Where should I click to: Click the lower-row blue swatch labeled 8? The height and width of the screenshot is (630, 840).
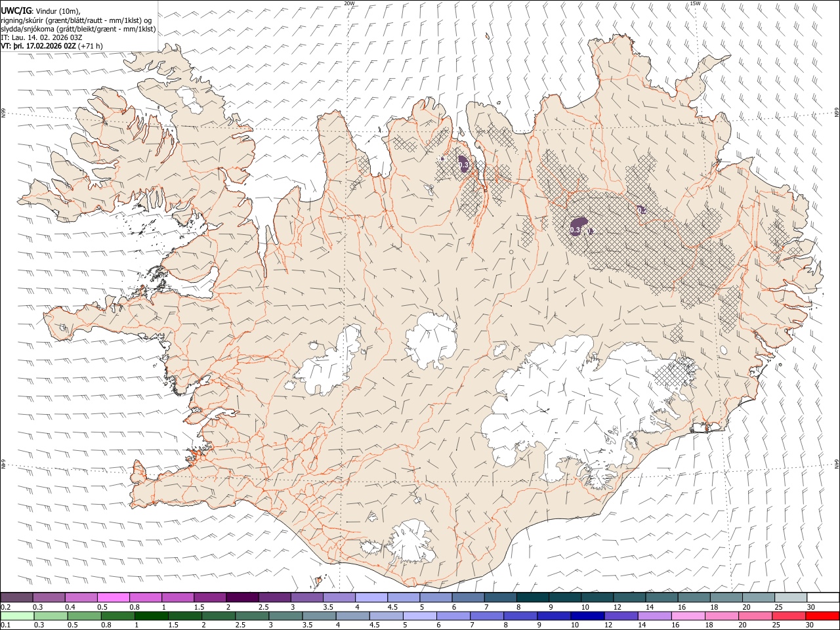(x=520, y=616)
